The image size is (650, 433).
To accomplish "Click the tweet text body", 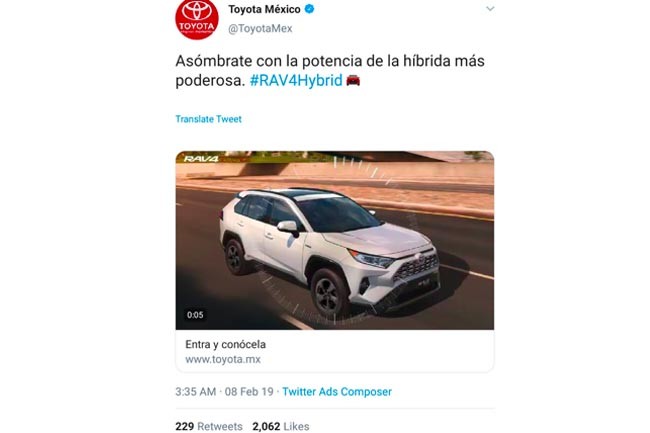I will pos(330,70).
